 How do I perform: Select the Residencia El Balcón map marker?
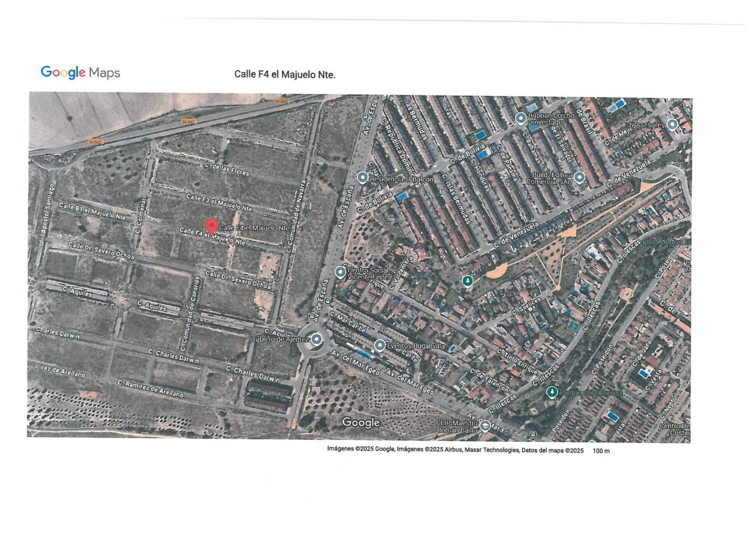362,177
